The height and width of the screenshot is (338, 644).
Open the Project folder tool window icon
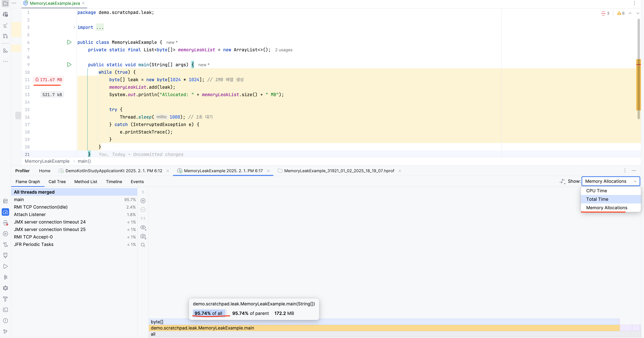(5, 4)
